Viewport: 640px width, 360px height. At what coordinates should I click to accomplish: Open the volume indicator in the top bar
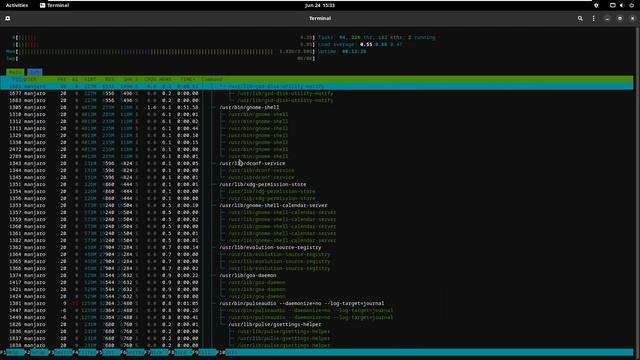[x=622, y=5]
